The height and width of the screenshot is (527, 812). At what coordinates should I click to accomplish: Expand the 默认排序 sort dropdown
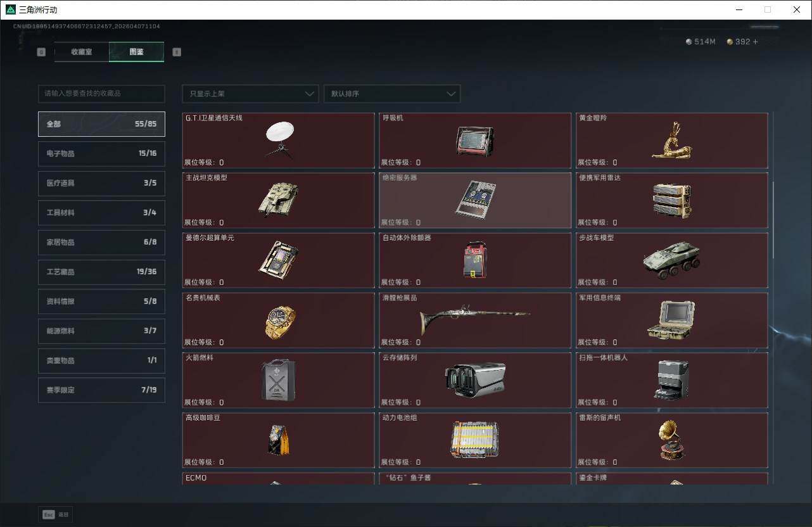pos(391,94)
